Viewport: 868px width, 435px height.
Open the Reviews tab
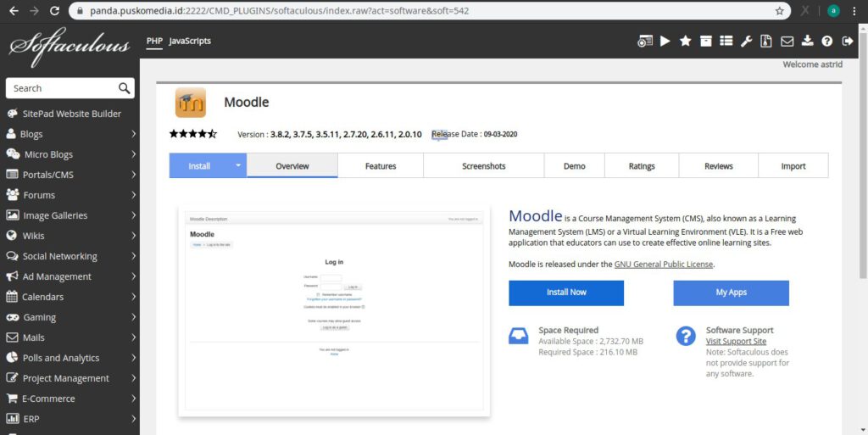click(x=719, y=165)
